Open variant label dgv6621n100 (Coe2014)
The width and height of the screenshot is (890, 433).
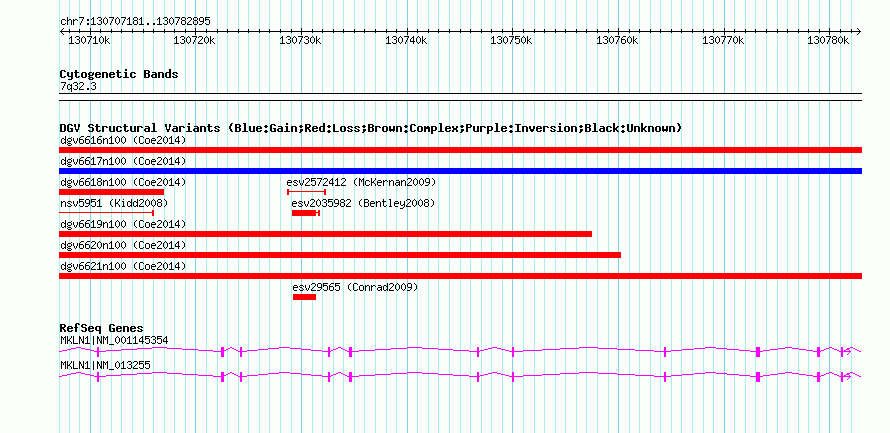123,266
